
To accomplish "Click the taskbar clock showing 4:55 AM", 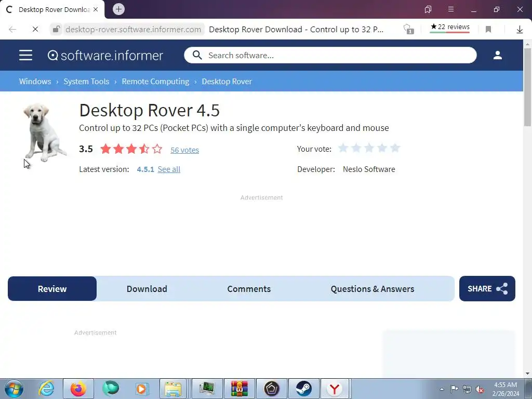I will click(506, 389).
